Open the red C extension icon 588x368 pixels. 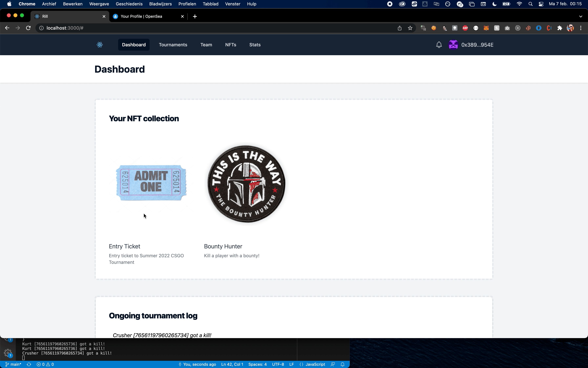549,28
